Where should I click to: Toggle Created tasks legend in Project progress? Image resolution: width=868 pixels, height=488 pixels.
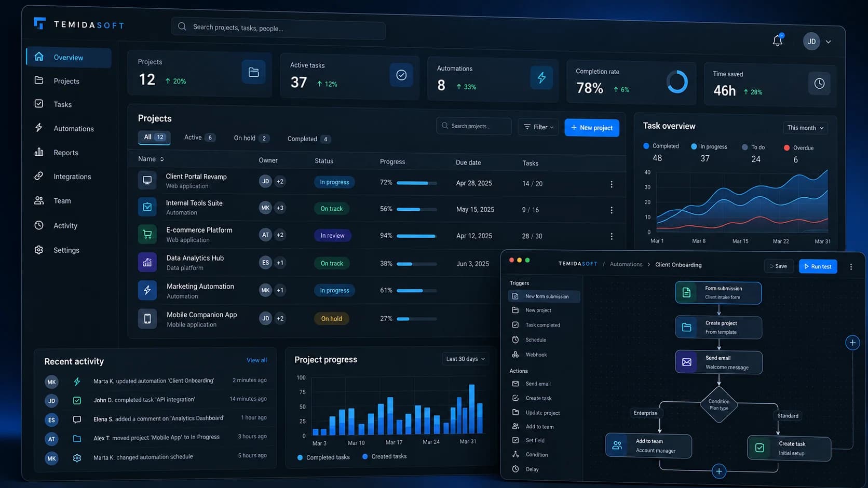click(x=385, y=456)
